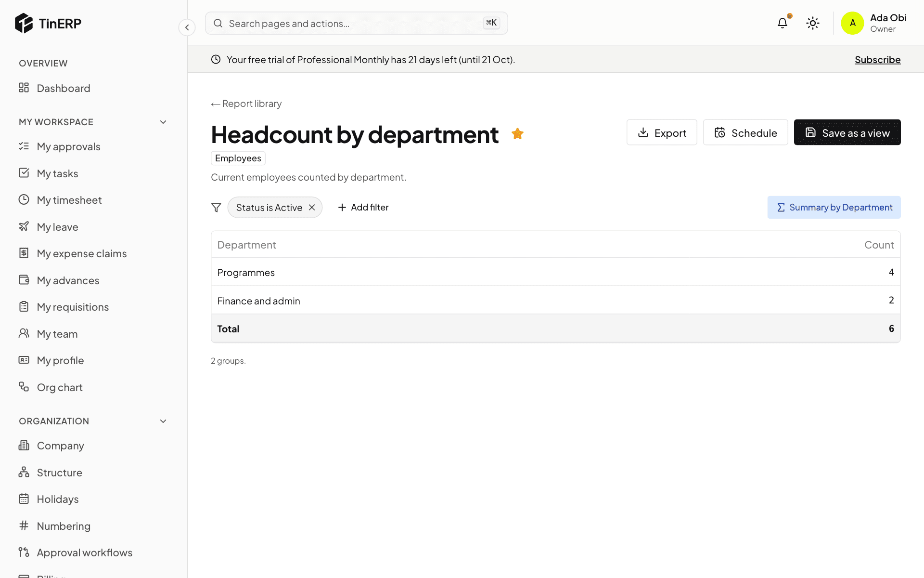924x578 pixels.
Task: Collapse the Organization section
Action: (163, 421)
